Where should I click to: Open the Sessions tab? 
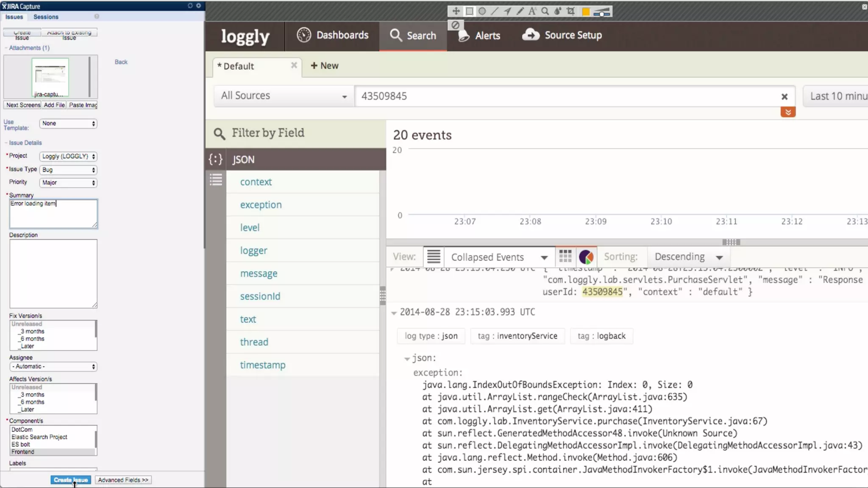pos(46,17)
